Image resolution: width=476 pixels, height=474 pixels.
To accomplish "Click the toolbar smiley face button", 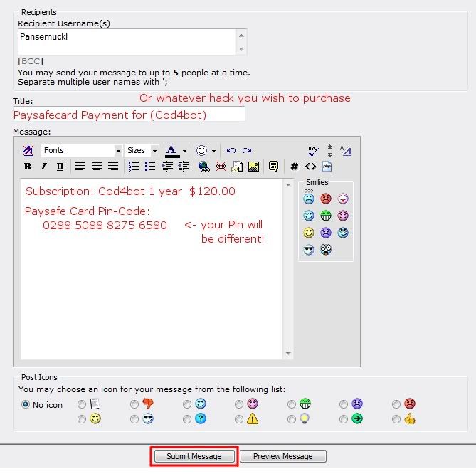I will coord(201,151).
